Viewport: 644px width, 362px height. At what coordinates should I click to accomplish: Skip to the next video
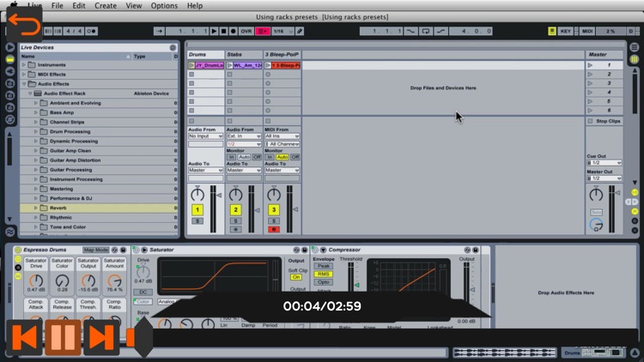click(x=101, y=337)
